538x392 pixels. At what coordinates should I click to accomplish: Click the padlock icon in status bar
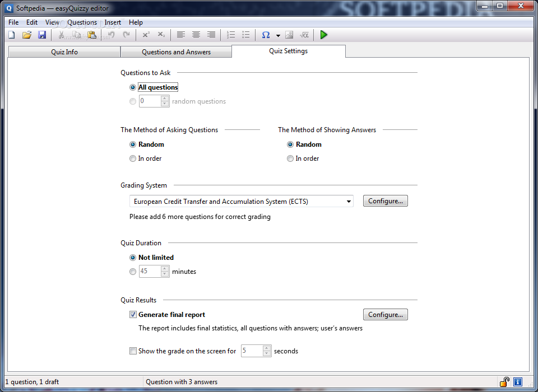(x=504, y=382)
